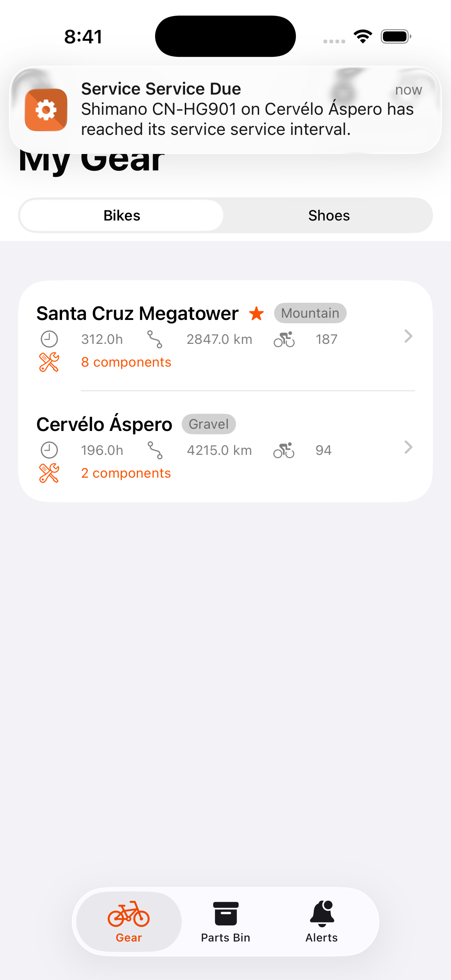Tap the Wi-Fi status bar icon
The height and width of the screenshot is (980, 451).
click(363, 37)
